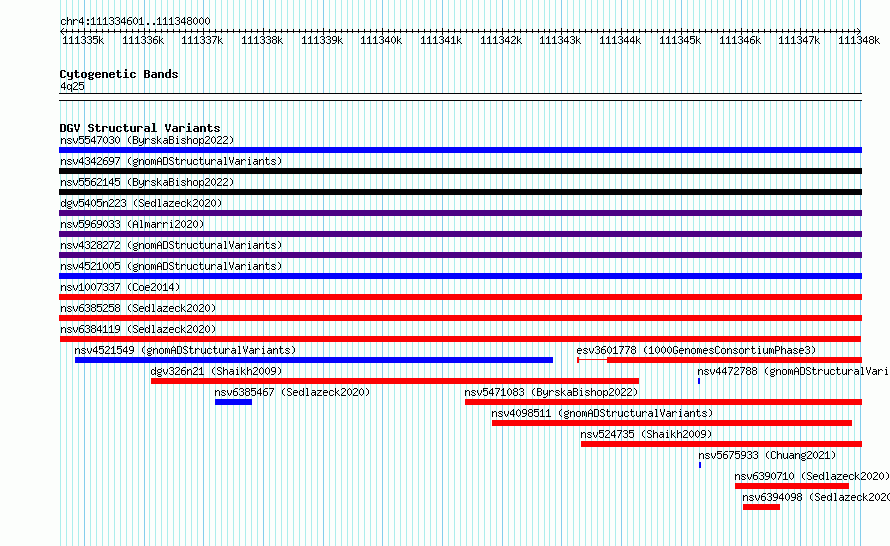Click the red bar under nsv5471083
The height and width of the screenshot is (546, 890).
[x=664, y=402]
